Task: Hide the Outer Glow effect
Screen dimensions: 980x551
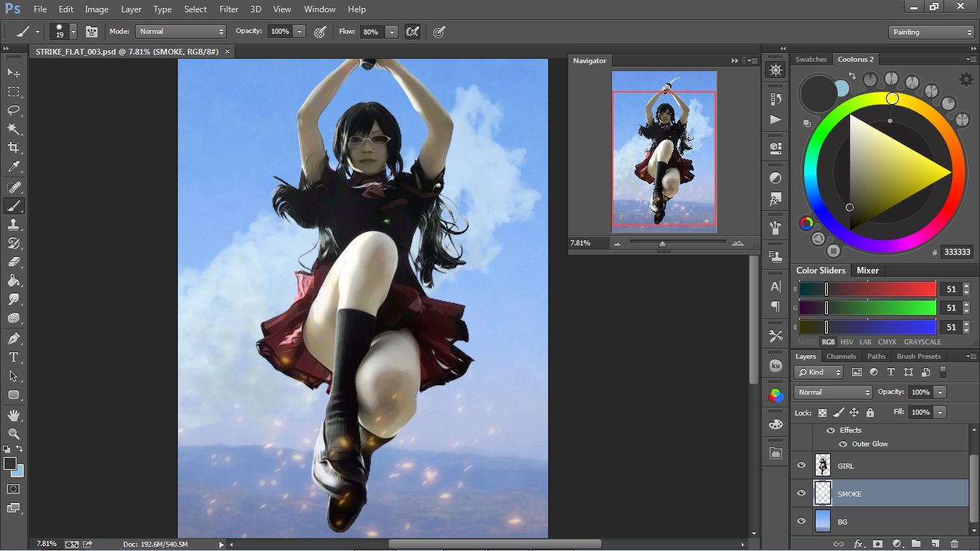Action: tap(843, 444)
